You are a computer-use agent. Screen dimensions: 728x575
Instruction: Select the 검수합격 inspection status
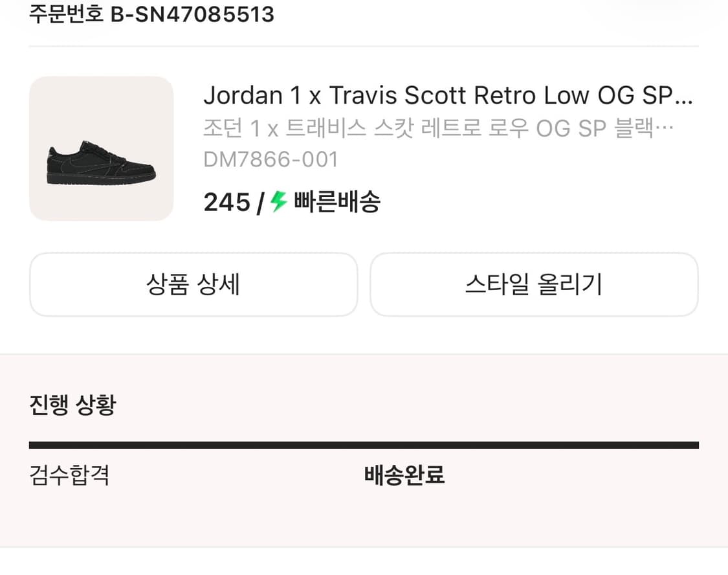(x=69, y=475)
